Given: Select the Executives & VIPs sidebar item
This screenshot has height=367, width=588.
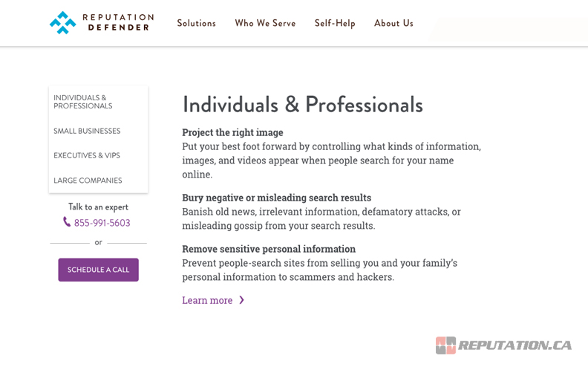Looking at the screenshot, I should click(87, 156).
